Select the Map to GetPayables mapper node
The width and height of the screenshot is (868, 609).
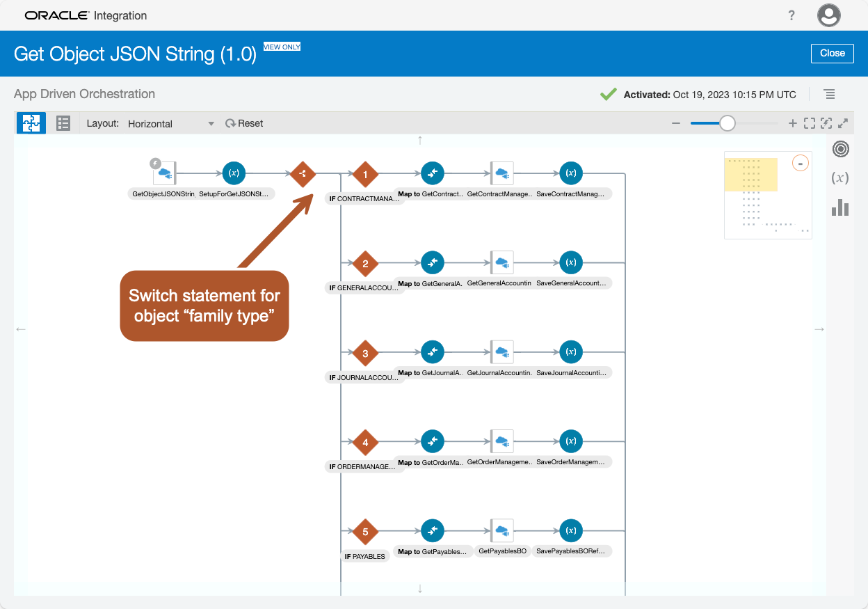433,530
